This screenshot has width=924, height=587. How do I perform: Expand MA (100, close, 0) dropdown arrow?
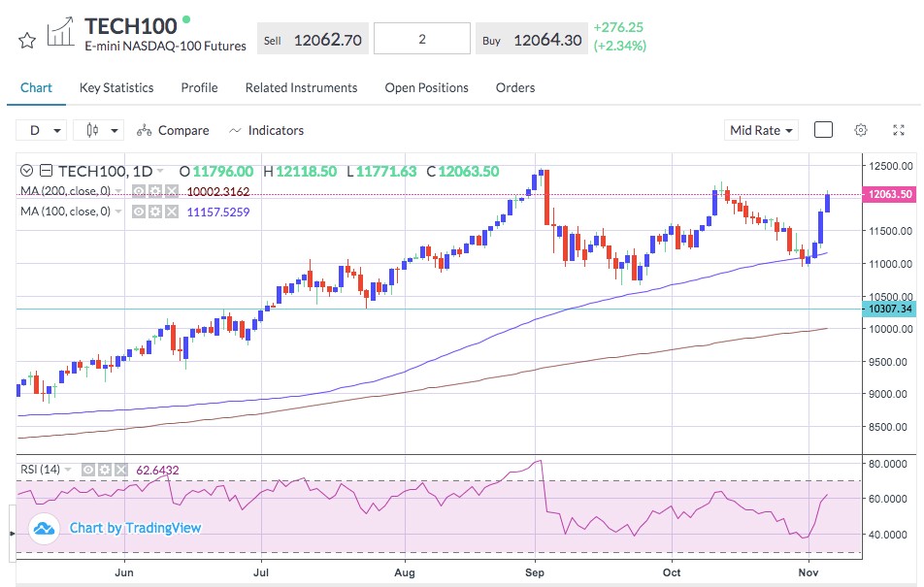(x=118, y=212)
